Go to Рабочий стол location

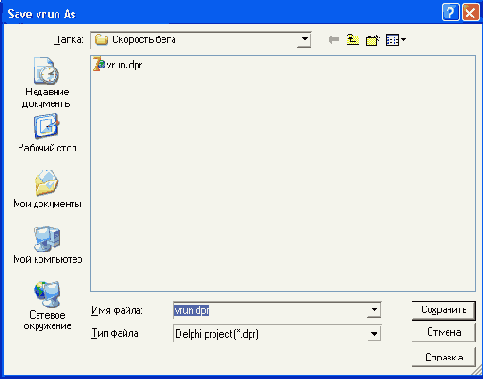pos(47,133)
